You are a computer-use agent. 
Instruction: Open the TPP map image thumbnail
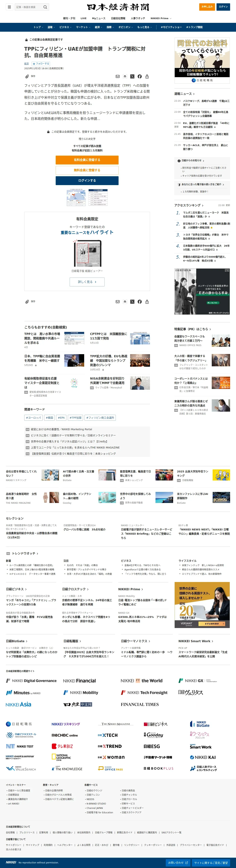(76, 197)
